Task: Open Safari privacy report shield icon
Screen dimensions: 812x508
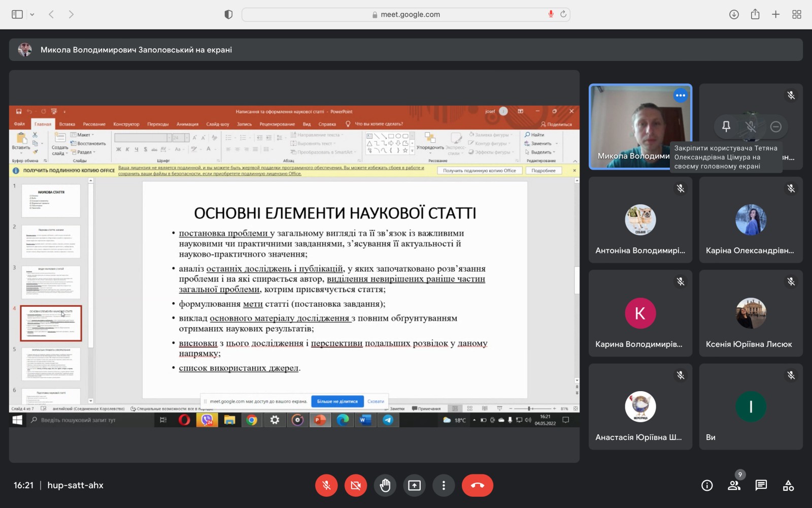Action: pyautogui.click(x=228, y=14)
